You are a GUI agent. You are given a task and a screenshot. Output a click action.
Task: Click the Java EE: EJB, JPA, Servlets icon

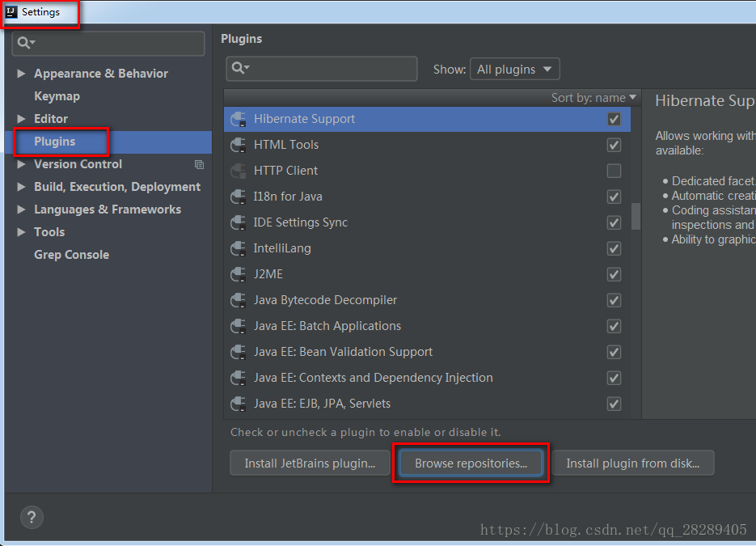click(239, 404)
